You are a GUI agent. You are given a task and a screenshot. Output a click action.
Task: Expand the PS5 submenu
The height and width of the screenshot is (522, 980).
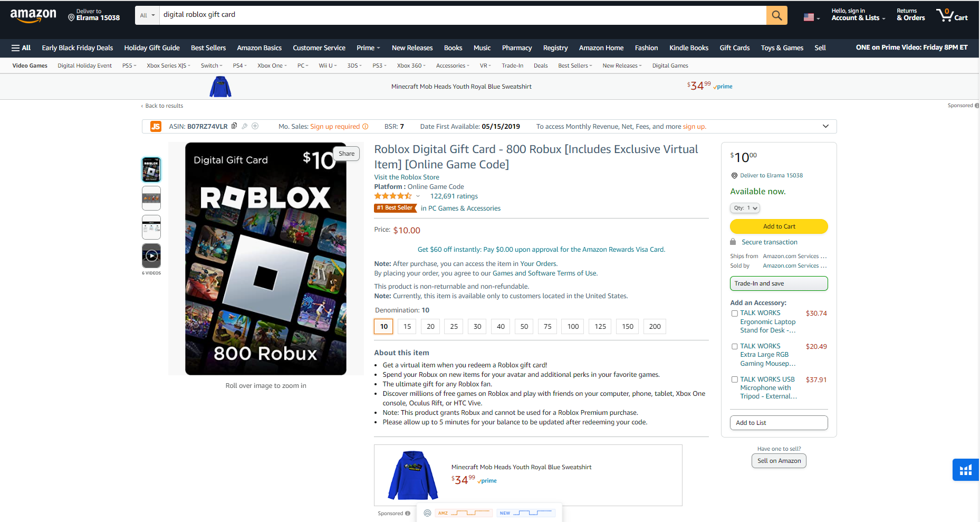[x=129, y=65]
